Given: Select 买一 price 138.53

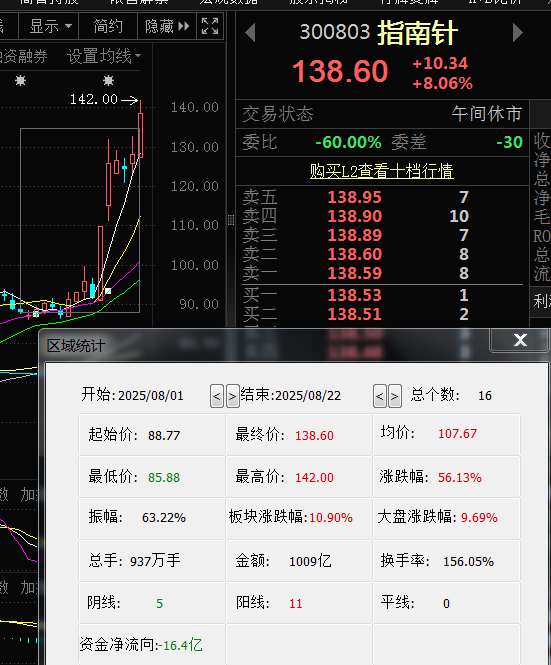Looking at the screenshot, I should coord(355,295).
